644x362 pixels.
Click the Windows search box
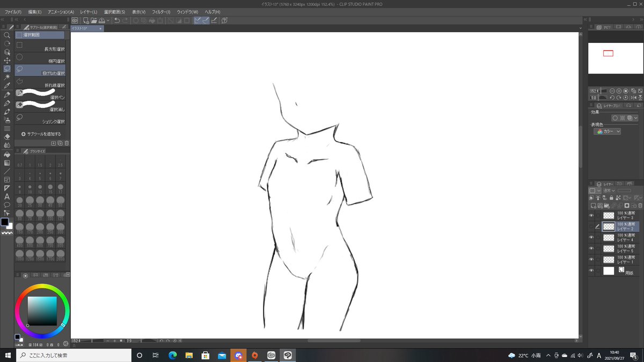74,355
